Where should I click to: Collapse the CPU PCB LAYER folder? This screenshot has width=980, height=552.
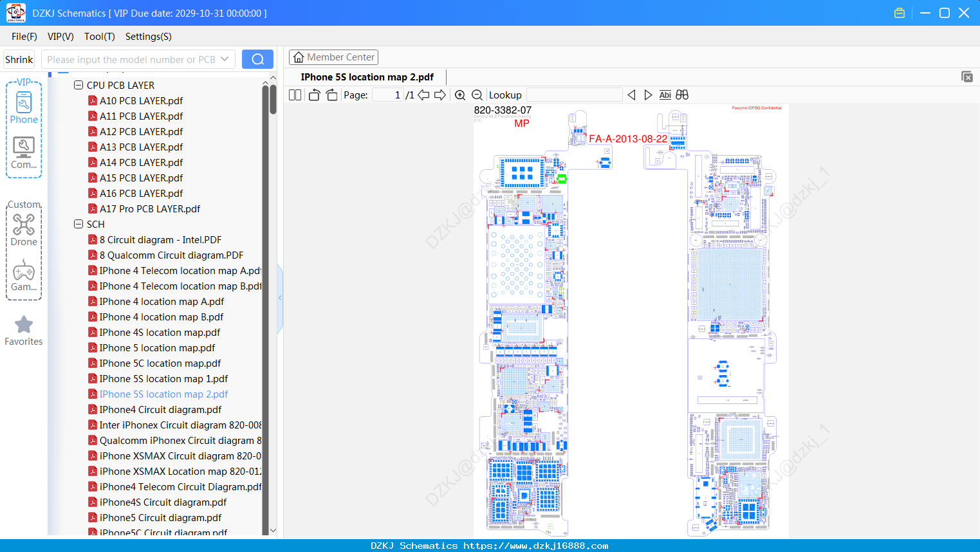[x=79, y=85]
